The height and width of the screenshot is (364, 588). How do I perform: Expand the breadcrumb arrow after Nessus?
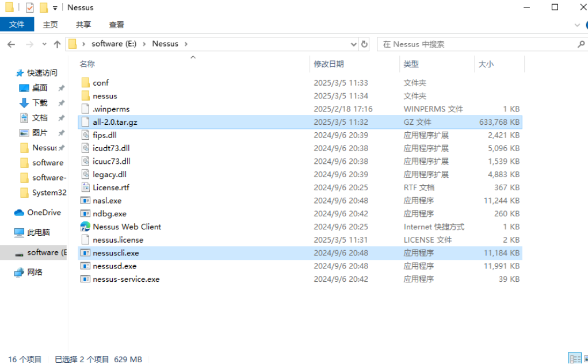(186, 44)
